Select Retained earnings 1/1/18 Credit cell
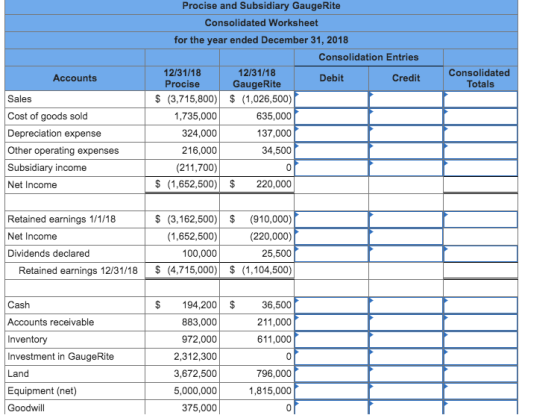The height and width of the screenshot is (418, 560). click(x=406, y=219)
